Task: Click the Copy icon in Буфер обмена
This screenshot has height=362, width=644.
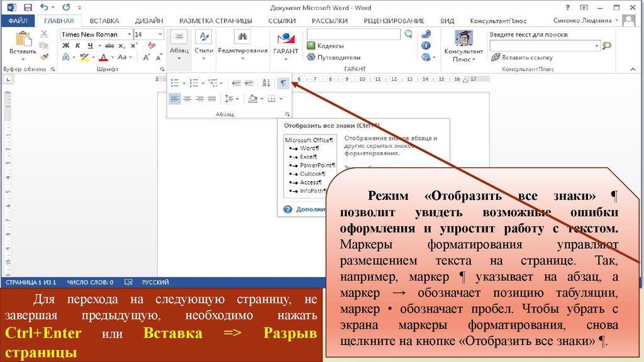Action: pyautogui.click(x=44, y=45)
